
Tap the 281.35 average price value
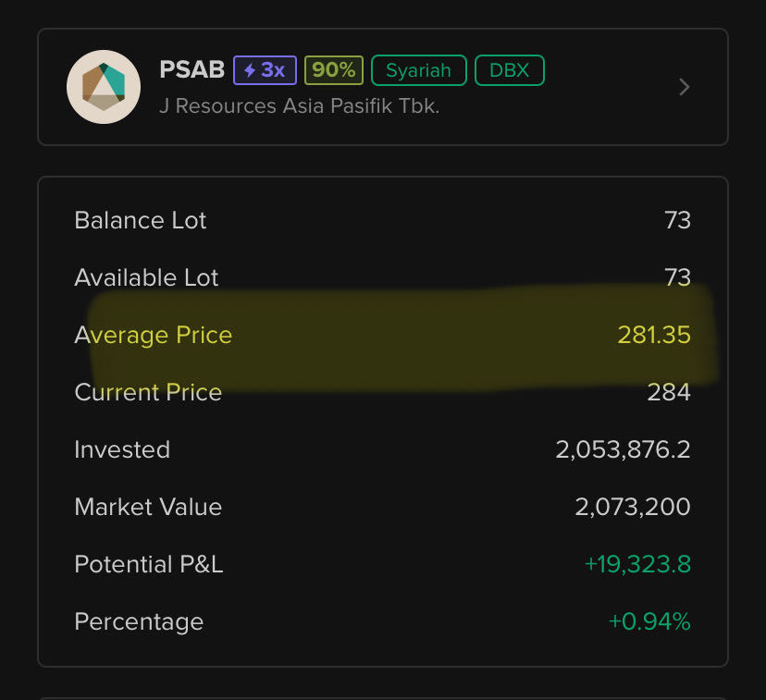tap(654, 335)
